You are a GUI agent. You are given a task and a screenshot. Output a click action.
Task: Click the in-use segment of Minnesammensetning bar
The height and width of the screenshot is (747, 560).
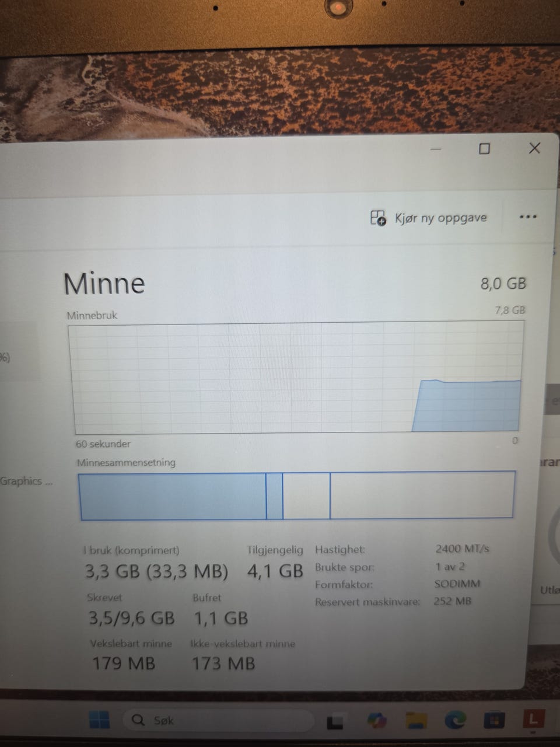[173, 496]
